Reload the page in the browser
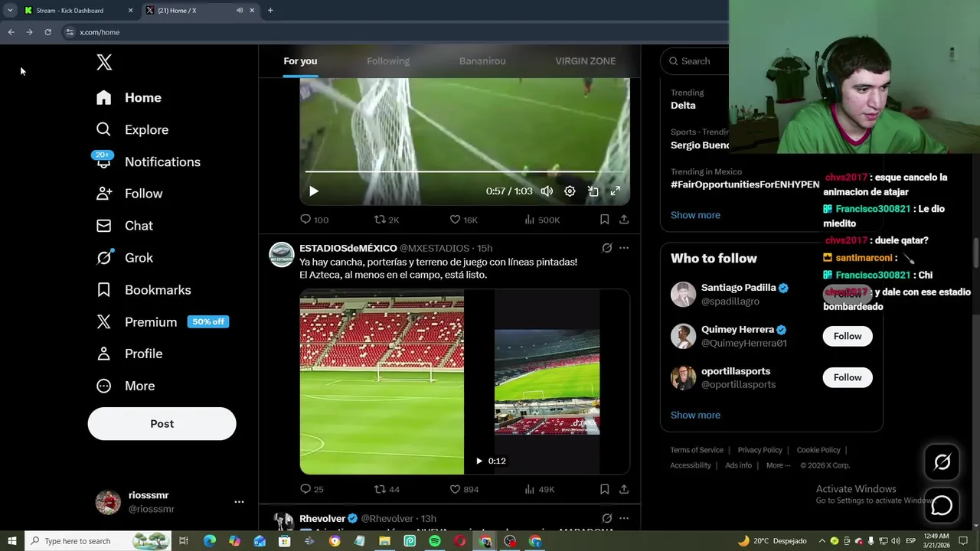Viewport: 980px width, 551px height. tap(47, 32)
